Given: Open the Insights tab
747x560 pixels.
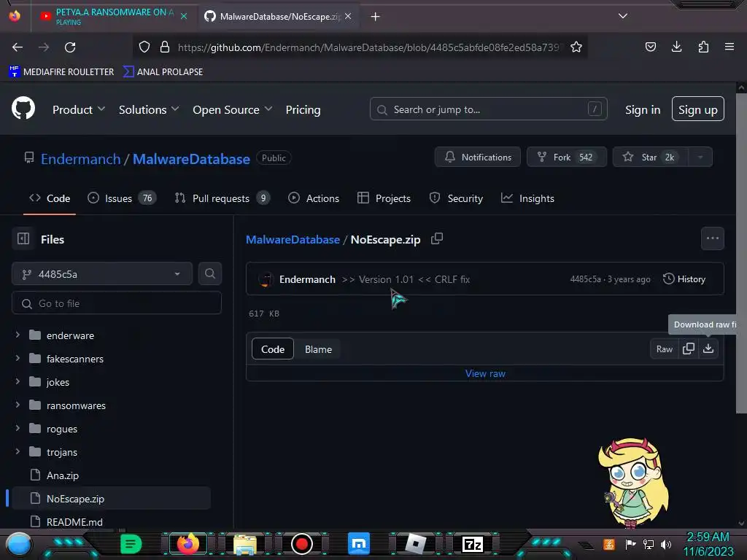Looking at the screenshot, I should pos(528,198).
